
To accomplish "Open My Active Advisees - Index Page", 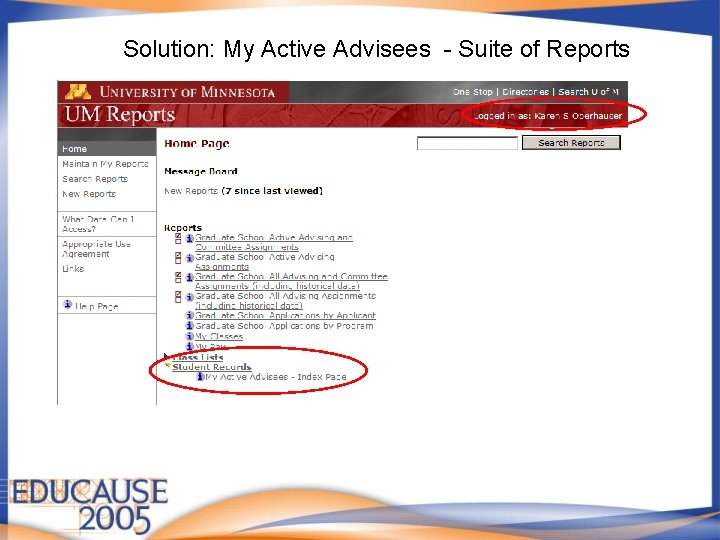I will 276,377.
